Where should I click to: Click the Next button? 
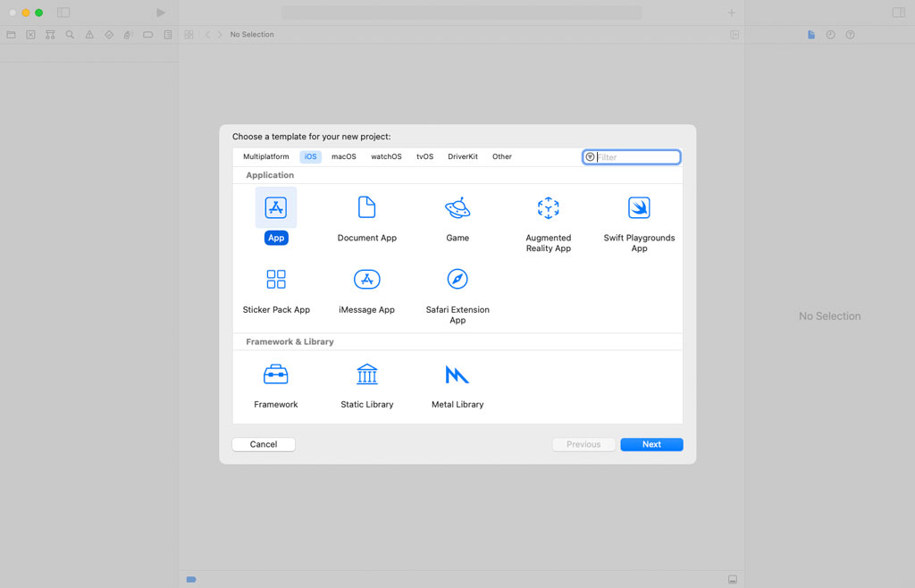[651, 444]
